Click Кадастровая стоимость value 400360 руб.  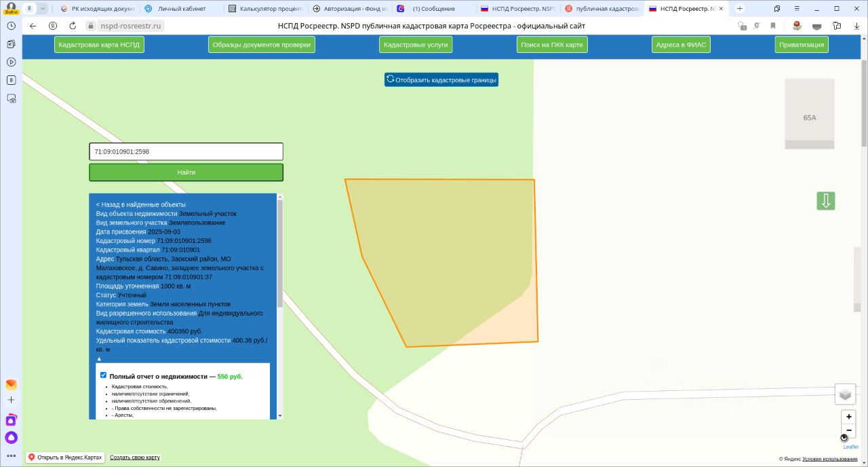(x=185, y=331)
